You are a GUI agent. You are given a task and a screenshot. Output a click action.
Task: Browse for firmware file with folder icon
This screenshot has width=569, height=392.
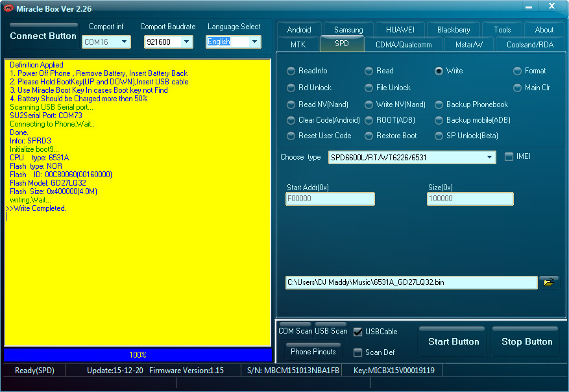point(548,282)
